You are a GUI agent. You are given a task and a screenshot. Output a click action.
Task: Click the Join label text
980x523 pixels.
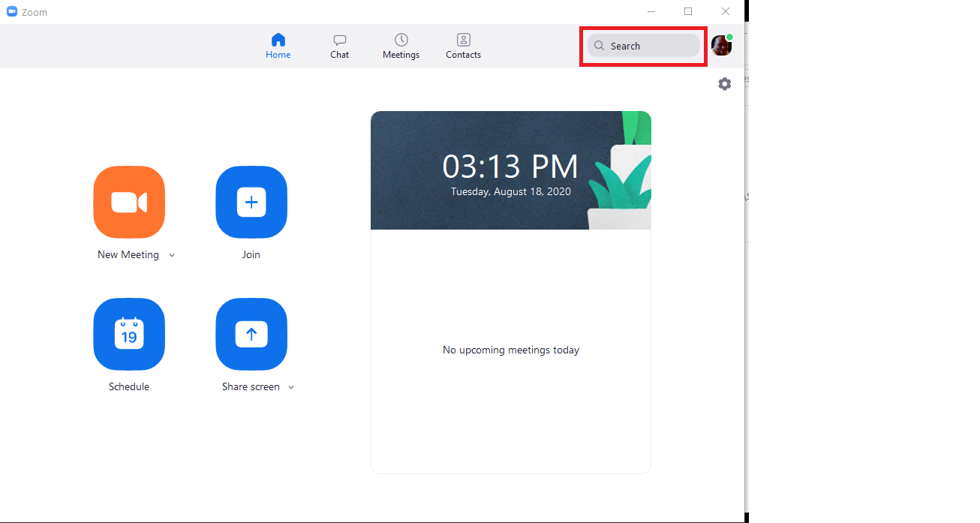(x=251, y=255)
